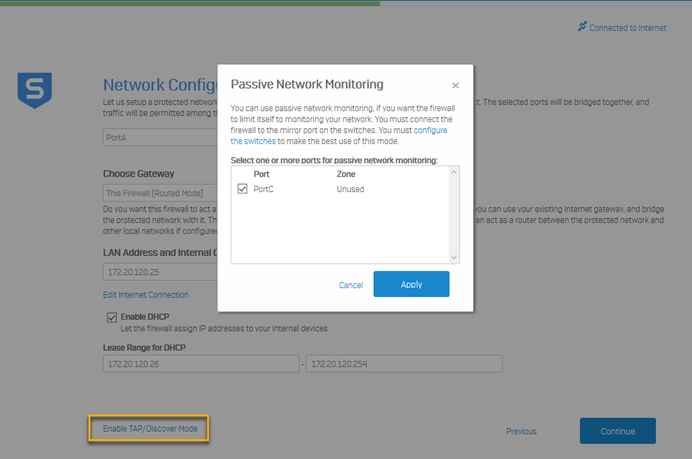This screenshot has width=692, height=459.
Task: Cancel the passive monitoring dialog
Action: click(x=351, y=285)
